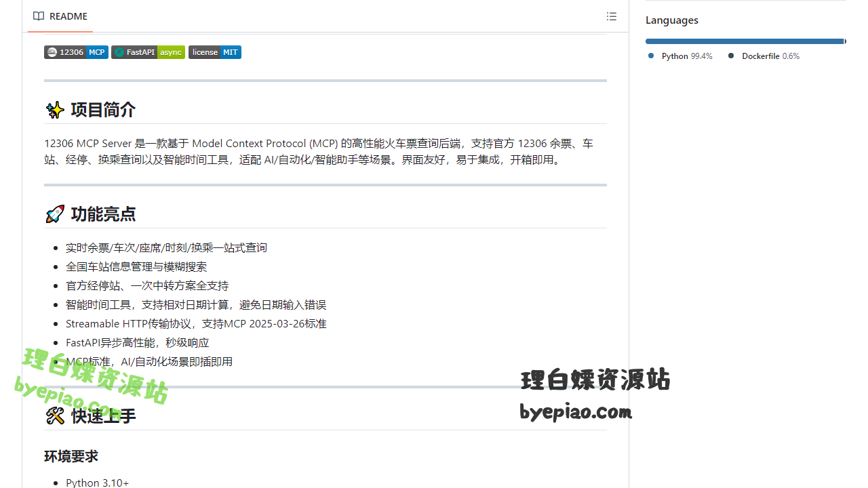This screenshot has width=868, height=488.
Task: Click the tools emoji beside 快速上手
Action: pyautogui.click(x=55, y=415)
